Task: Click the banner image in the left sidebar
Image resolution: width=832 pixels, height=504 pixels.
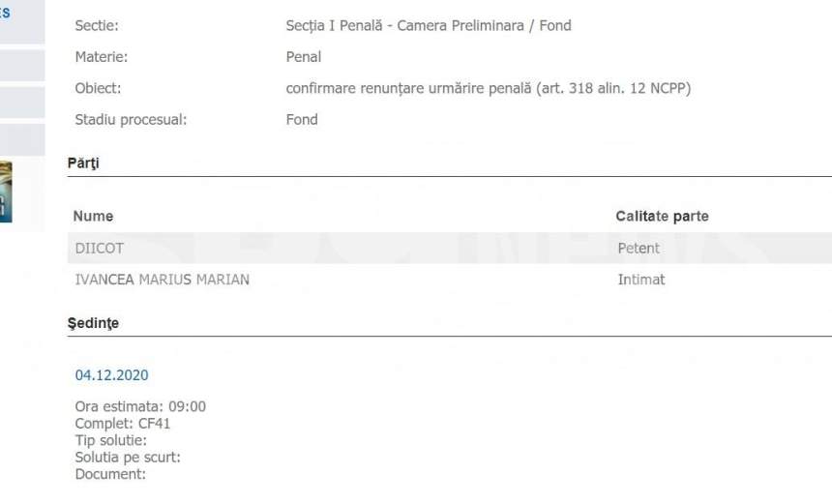Action: 6,192
